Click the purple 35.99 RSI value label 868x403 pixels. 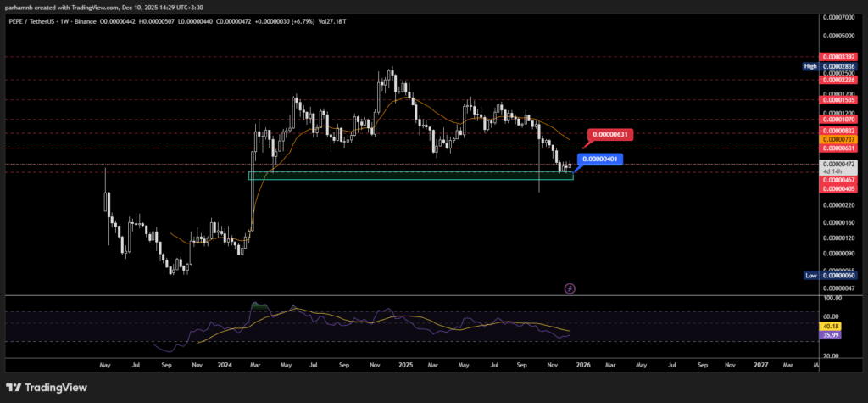click(x=828, y=334)
